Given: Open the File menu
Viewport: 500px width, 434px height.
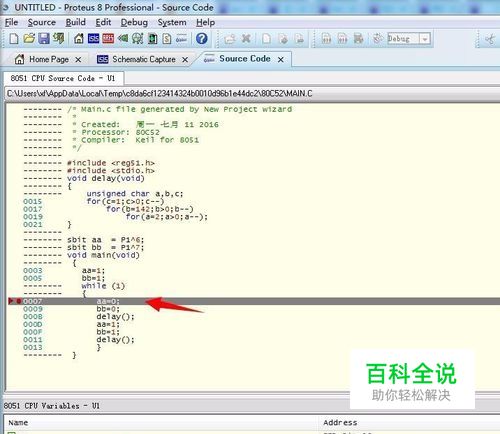Looking at the screenshot, I should click(x=11, y=22).
